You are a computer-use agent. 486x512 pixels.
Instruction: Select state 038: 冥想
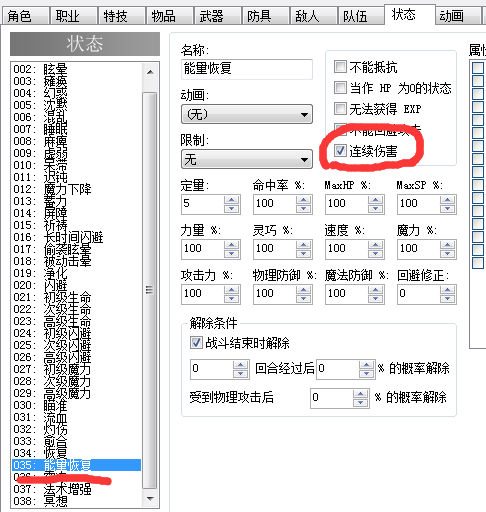tap(76, 501)
